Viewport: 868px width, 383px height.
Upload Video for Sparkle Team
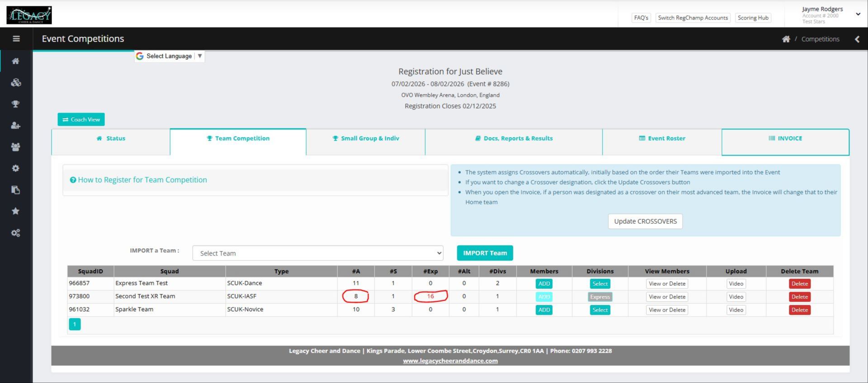(x=736, y=310)
